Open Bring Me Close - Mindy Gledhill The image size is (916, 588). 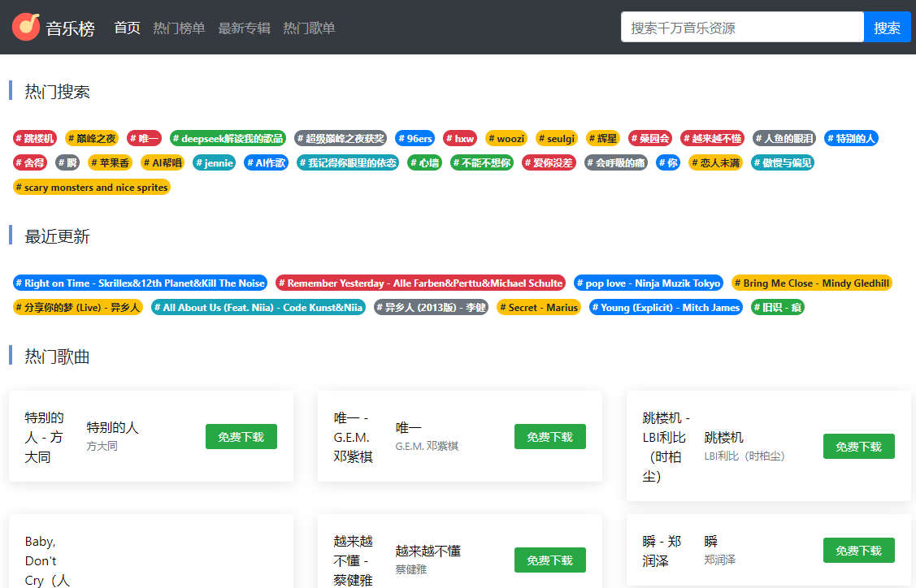(812, 283)
